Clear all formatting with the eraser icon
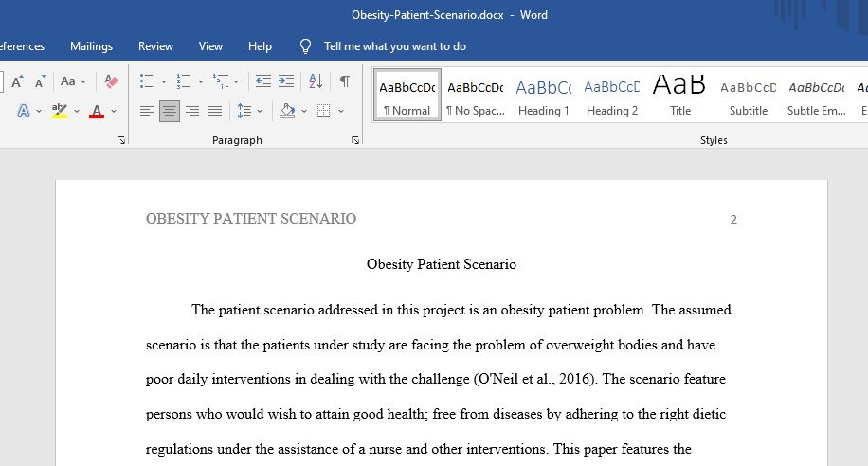Viewport: 868px width, 466px height. point(111,81)
